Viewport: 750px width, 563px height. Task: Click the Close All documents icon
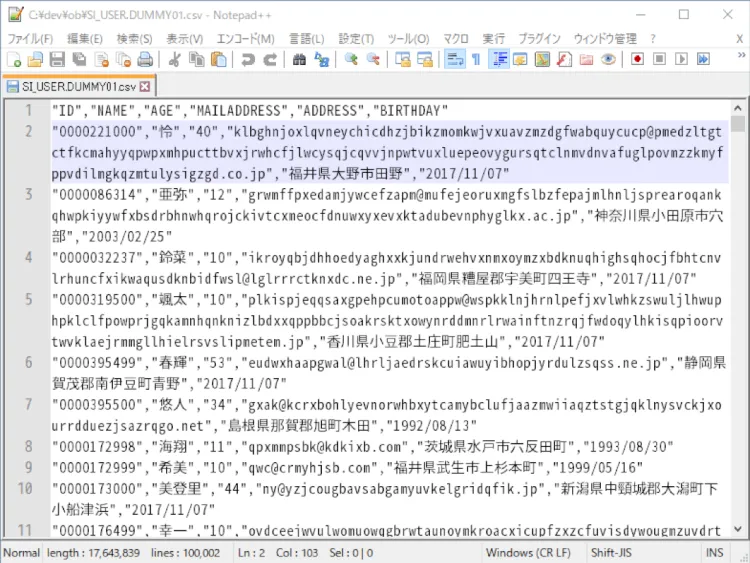(123, 59)
